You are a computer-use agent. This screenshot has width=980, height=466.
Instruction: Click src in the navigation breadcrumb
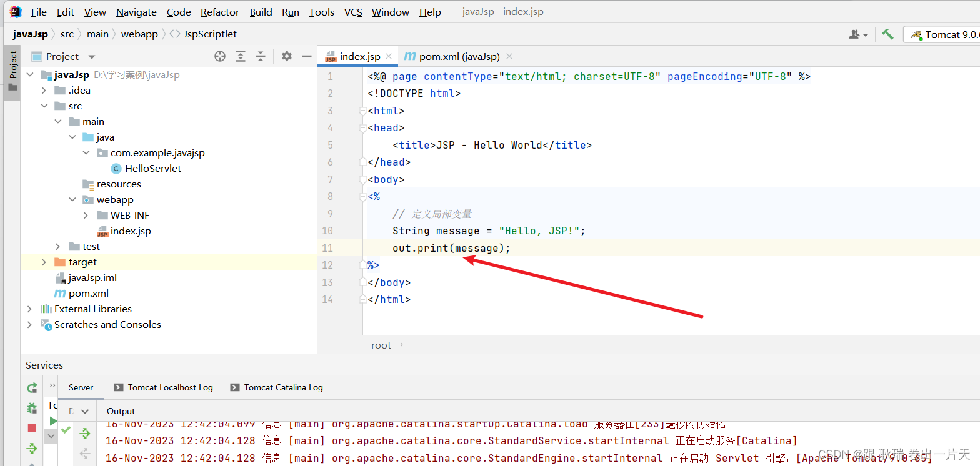coord(67,34)
